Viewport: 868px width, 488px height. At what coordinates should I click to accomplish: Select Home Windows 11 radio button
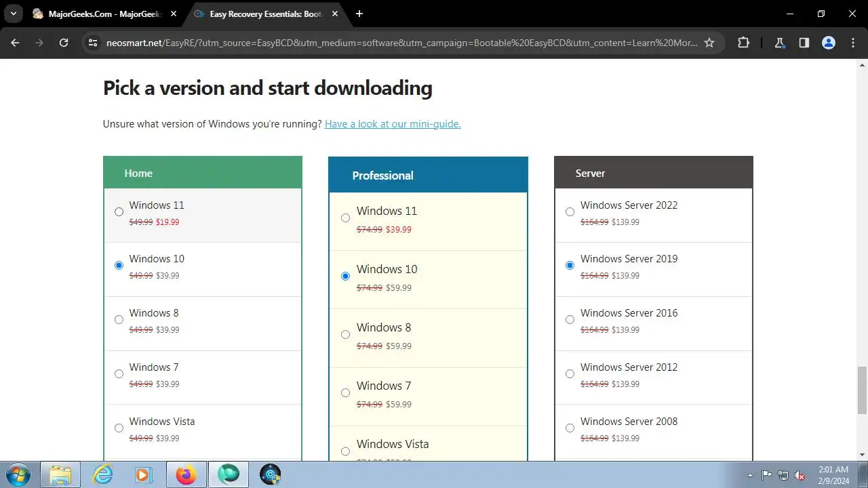click(119, 211)
